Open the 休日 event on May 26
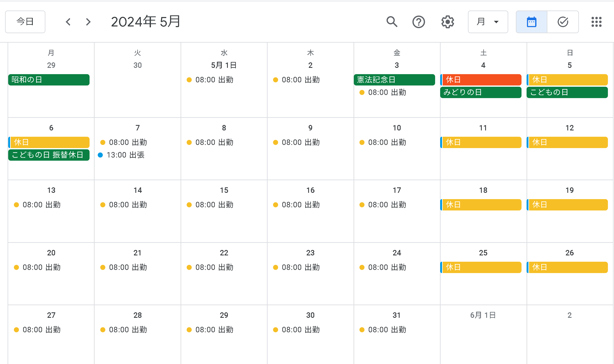The height and width of the screenshot is (364, 614). click(x=567, y=267)
